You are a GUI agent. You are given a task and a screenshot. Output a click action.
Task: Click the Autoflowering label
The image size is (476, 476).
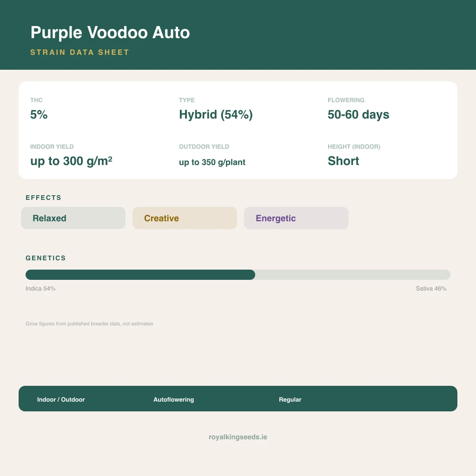[x=174, y=399]
